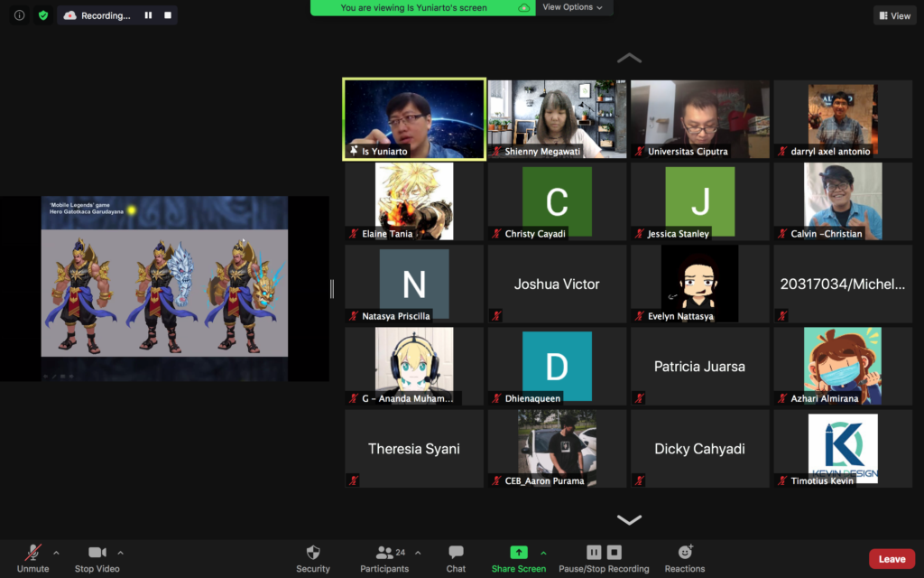Viewport: 924px width, 578px height.
Task: Unmute the microphone
Action: (32, 558)
